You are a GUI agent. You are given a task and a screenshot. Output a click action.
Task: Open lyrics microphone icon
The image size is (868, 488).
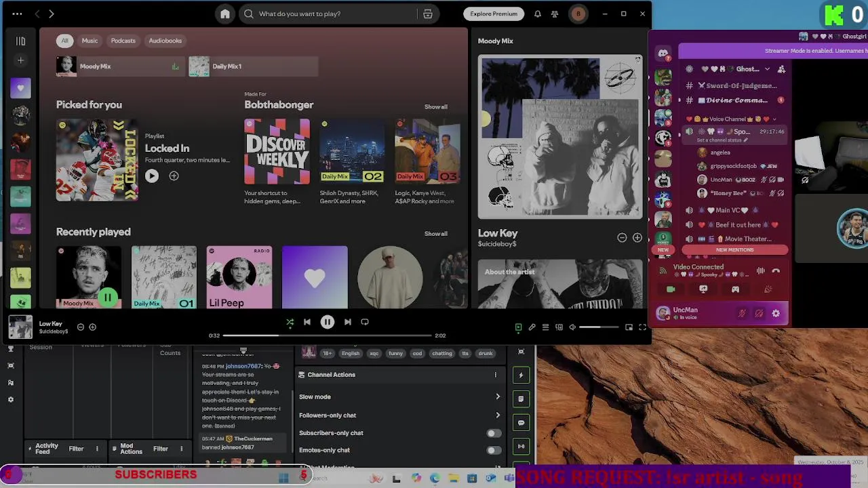click(x=532, y=327)
